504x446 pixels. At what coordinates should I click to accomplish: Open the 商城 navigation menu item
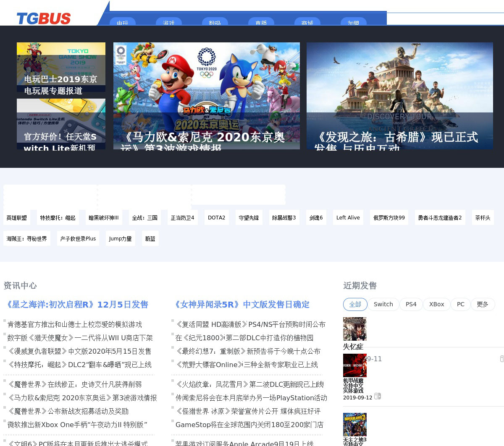pos(307,22)
